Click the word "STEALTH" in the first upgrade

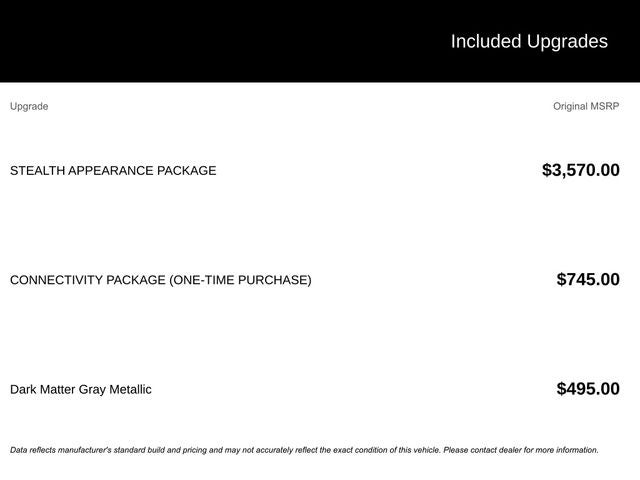pos(37,171)
